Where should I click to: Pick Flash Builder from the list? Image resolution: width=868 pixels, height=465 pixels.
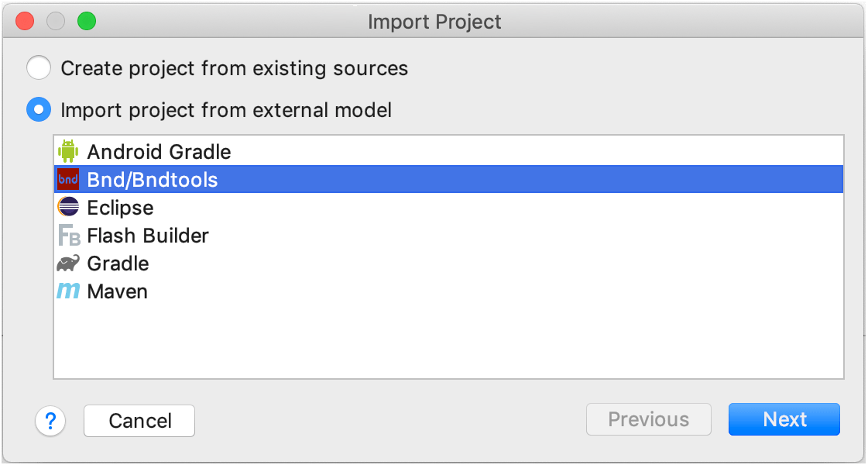pyautogui.click(x=448, y=235)
